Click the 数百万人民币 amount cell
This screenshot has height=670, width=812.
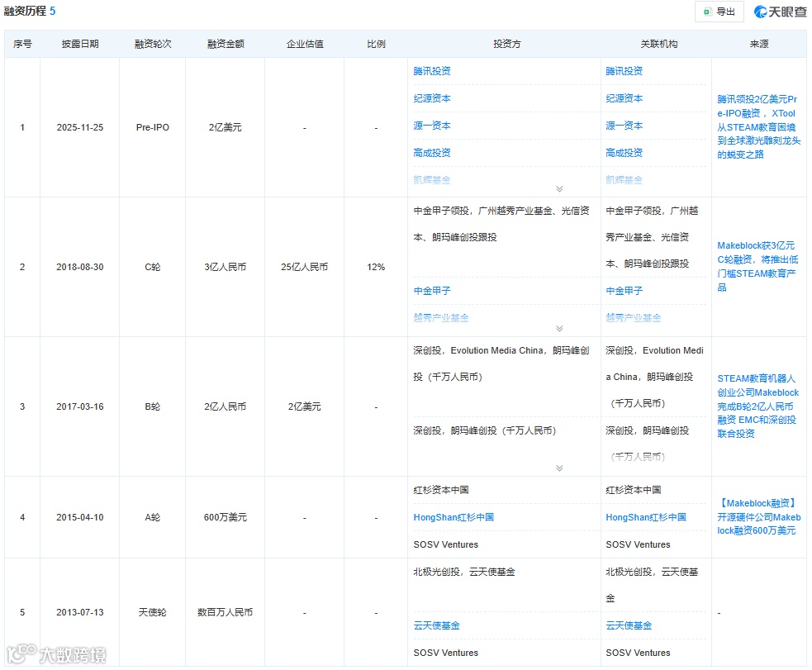point(226,612)
